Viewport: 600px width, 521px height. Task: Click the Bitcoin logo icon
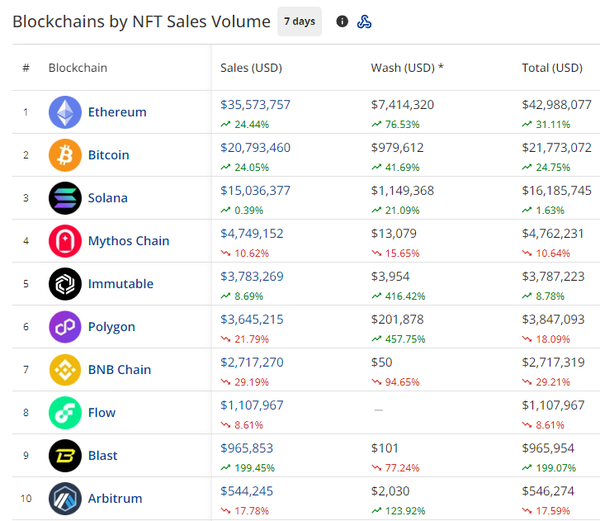(x=65, y=155)
